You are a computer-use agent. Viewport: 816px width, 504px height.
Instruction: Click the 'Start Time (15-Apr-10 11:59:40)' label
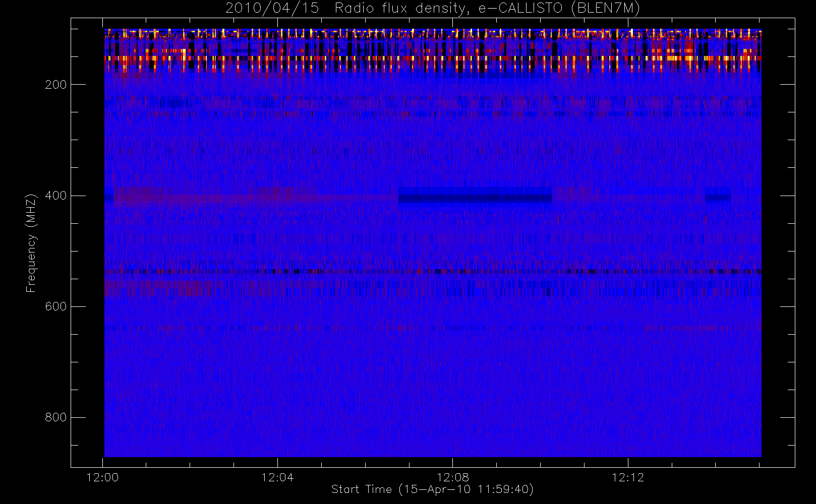coord(433,489)
